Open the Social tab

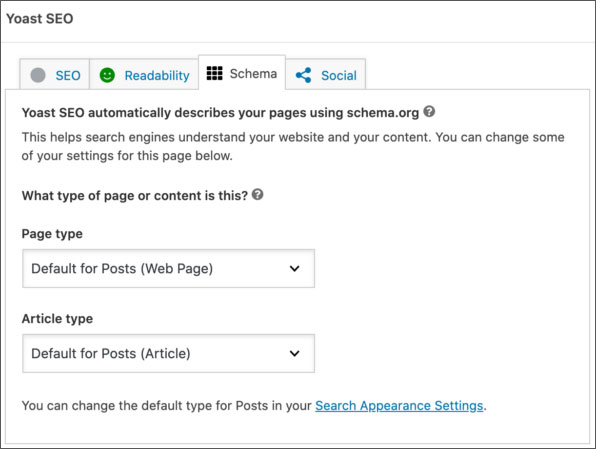(x=326, y=74)
